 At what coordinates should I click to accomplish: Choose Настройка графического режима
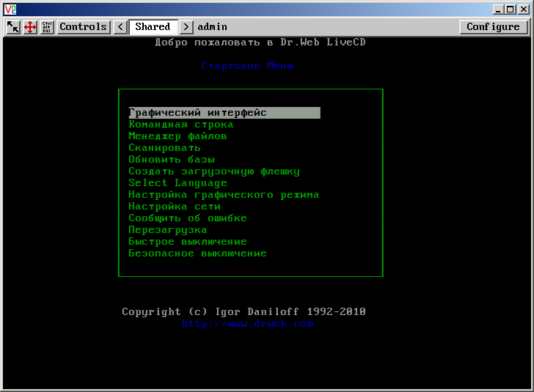pyautogui.click(x=224, y=195)
